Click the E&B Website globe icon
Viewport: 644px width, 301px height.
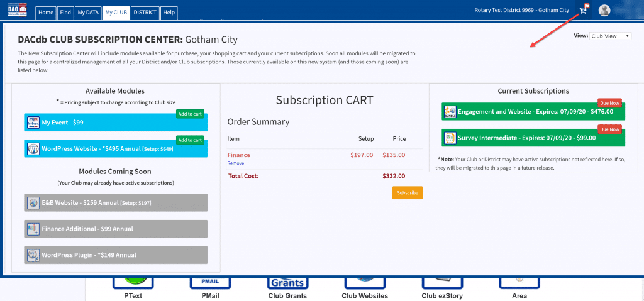pos(33,203)
